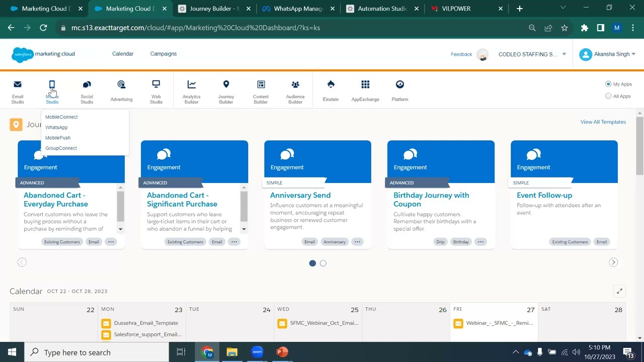Screen dimensions: 644x362
Task: Open more tags on Anniversary Send card
Action: (x=357, y=242)
